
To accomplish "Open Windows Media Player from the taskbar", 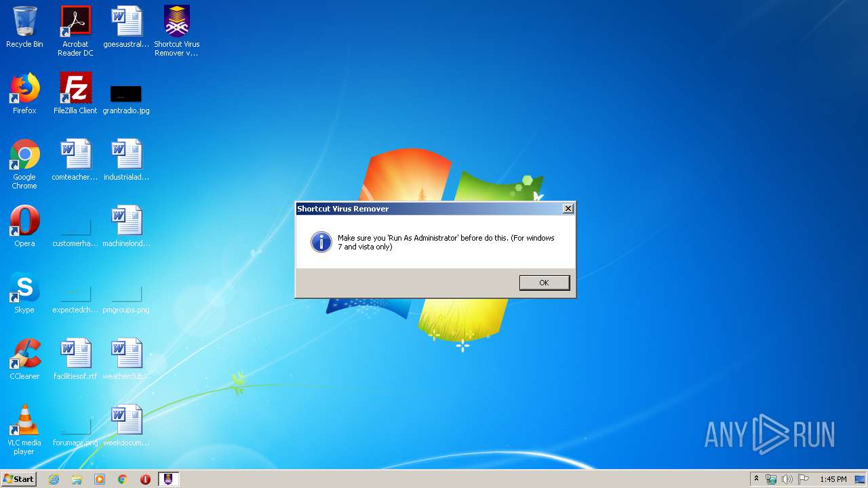I will pos(100,479).
